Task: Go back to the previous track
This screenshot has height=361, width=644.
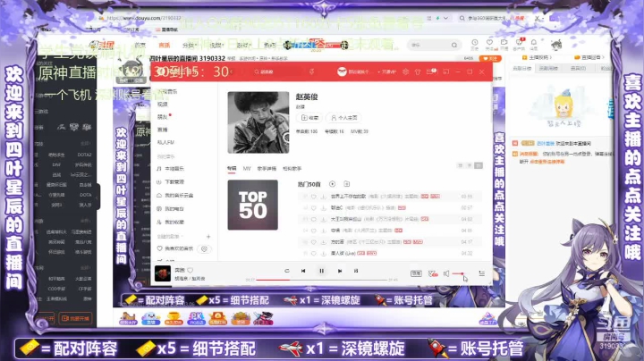Action: [x=303, y=271]
